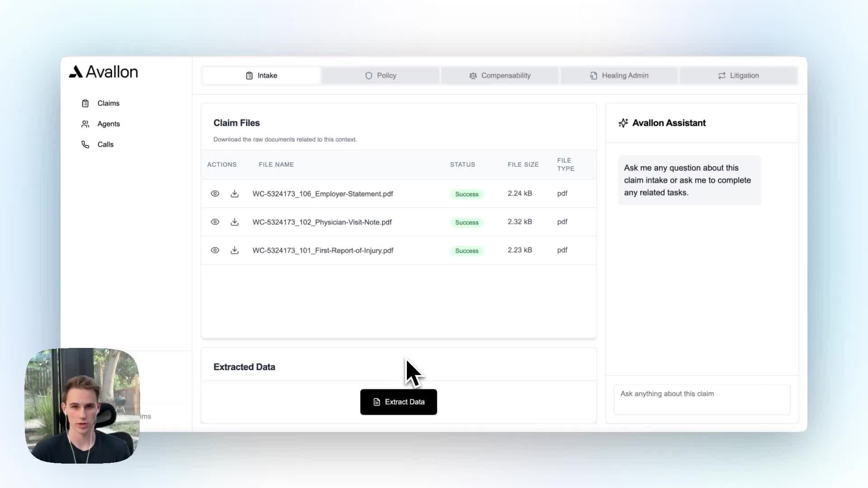Image resolution: width=868 pixels, height=488 pixels.
Task: Click the Success status badge for Employer-Statement
Action: click(467, 194)
